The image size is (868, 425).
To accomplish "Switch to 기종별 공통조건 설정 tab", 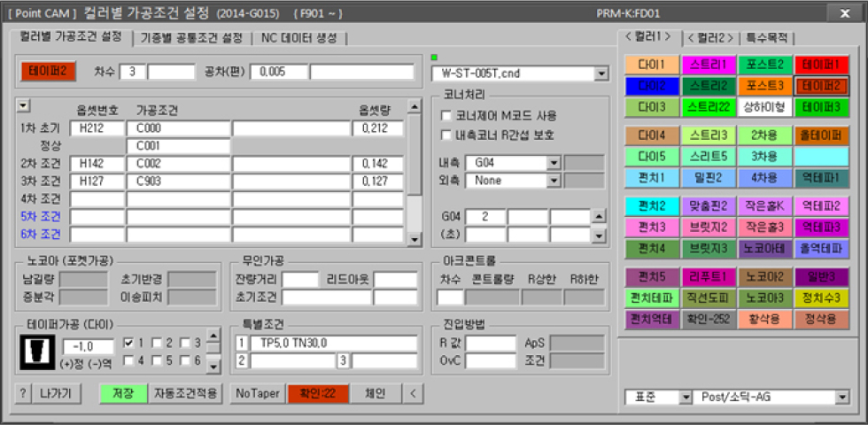I will click(x=191, y=38).
